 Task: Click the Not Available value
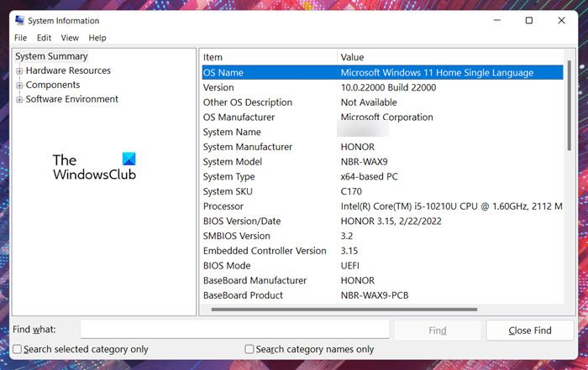click(369, 102)
